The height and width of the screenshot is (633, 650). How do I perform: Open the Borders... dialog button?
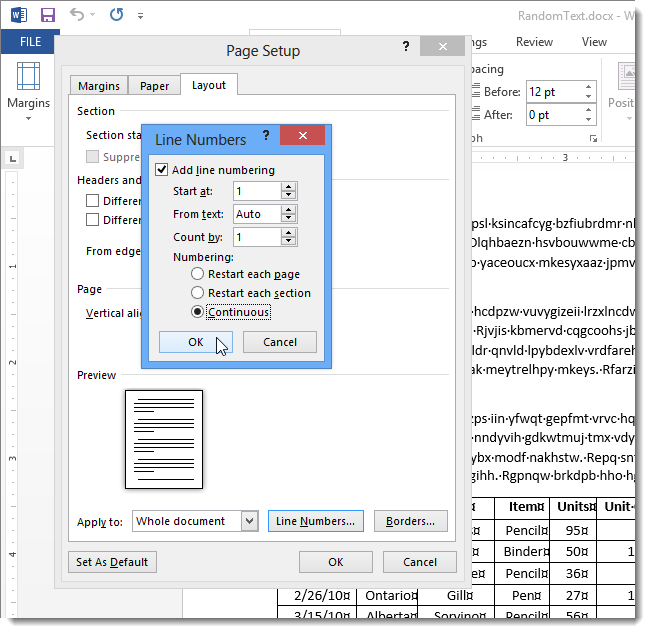point(410,521)
